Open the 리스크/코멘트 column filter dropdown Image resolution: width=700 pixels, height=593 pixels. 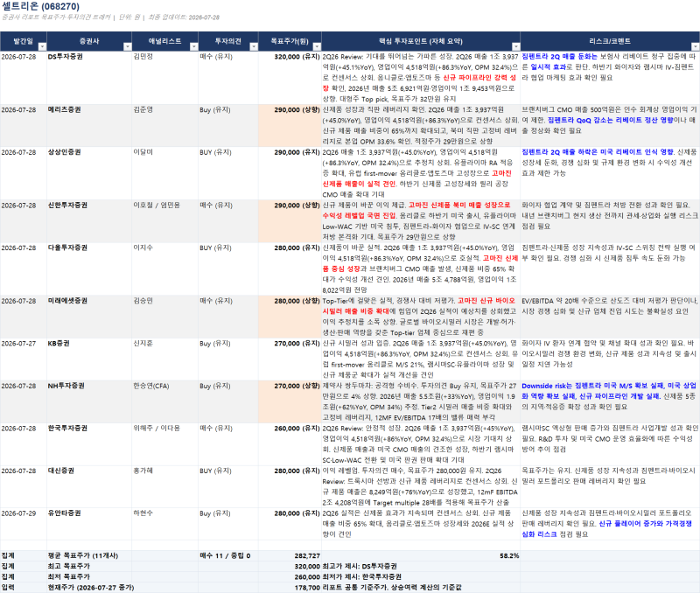(x=695, y=46)
